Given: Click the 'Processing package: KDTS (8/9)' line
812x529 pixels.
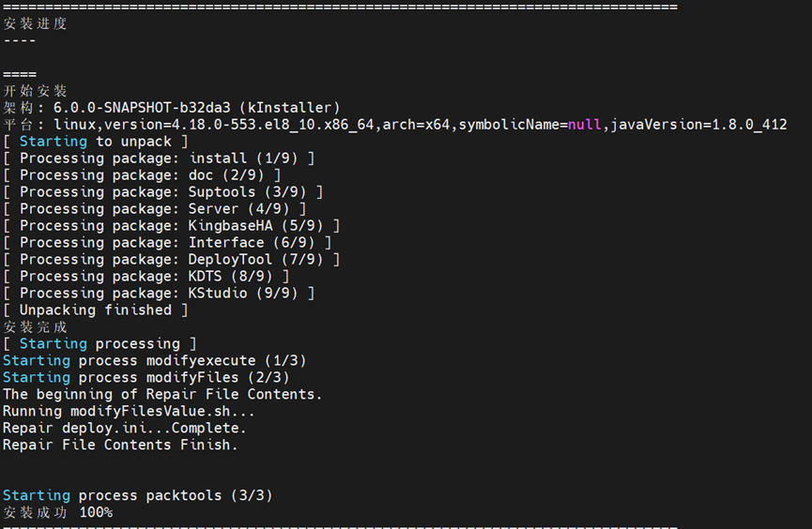Looking at the screenshot, I should point(146,277).
